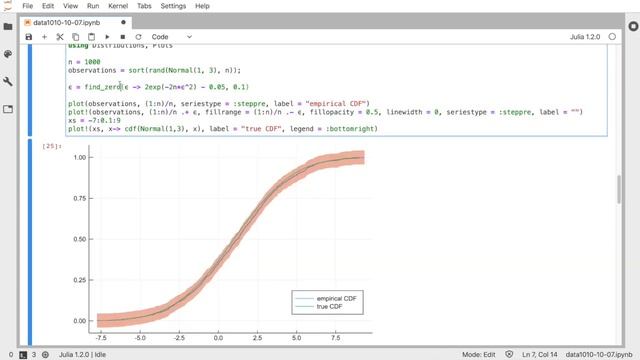This screenshot has height=360, width=640.
Task: Switch kernel via Julia 1.2.0 label
Action: pos(585,37)
